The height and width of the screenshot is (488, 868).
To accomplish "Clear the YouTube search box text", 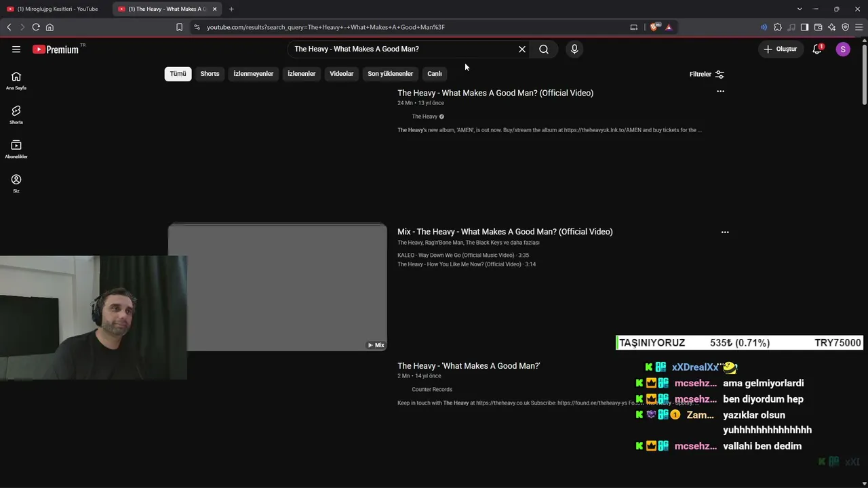I will pyautogui.click(x=522, y=49).
